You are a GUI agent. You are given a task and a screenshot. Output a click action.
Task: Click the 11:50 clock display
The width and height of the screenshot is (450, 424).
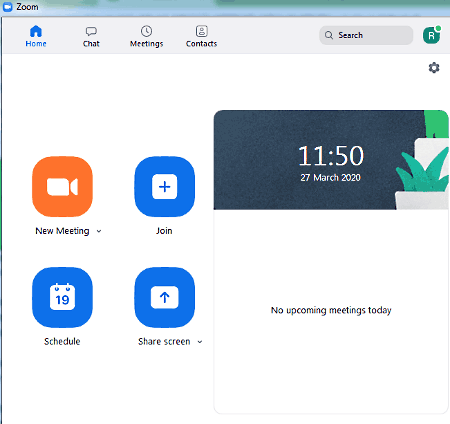(x=331, y=156)
